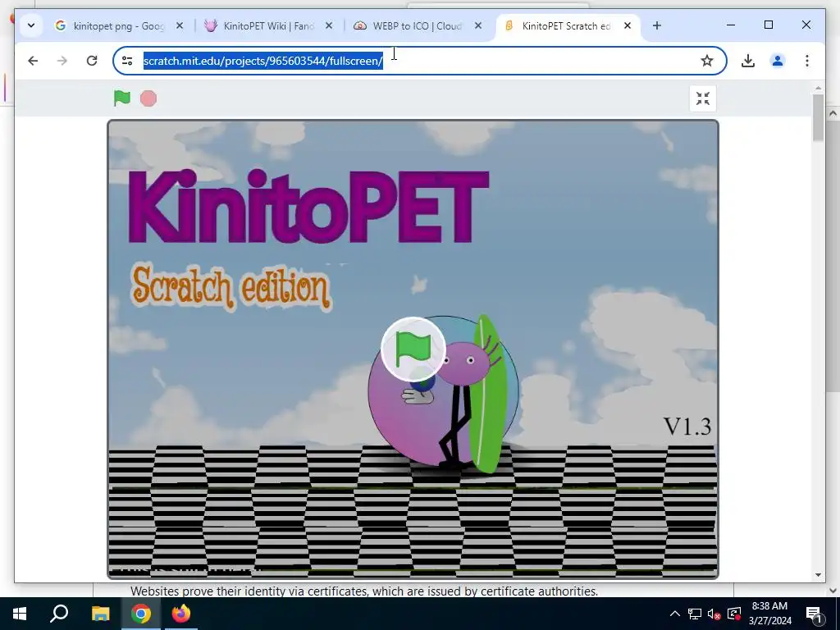
Task: Maximize the Chrome window
Action: pyautogui.click(x=768, y=25)
